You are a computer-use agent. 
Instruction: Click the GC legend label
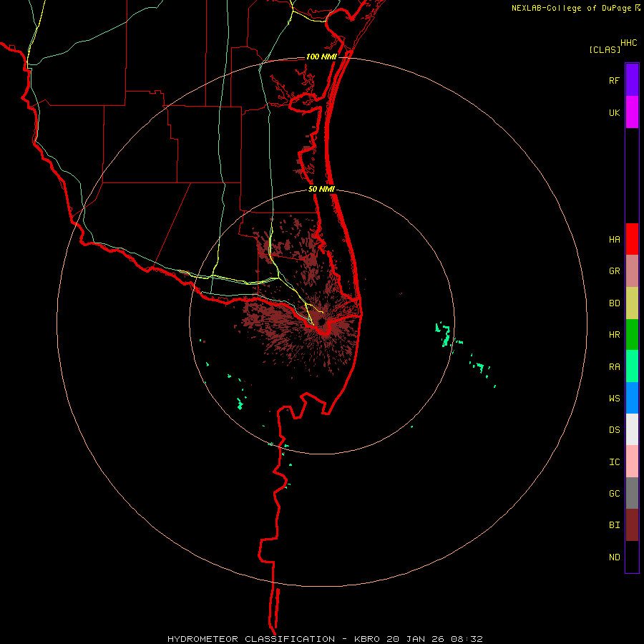(614, 494)
